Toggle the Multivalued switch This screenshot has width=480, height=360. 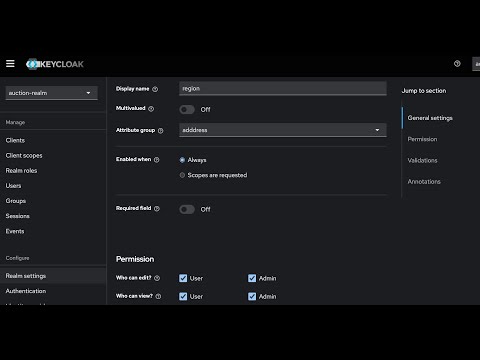pyautogui.click(x=187, y=109)
